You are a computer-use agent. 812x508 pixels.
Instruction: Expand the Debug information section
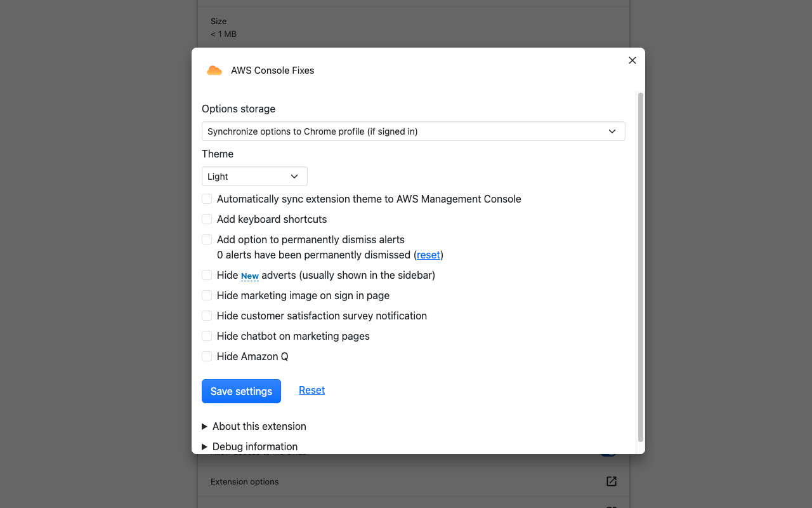[x=254, y=446]
